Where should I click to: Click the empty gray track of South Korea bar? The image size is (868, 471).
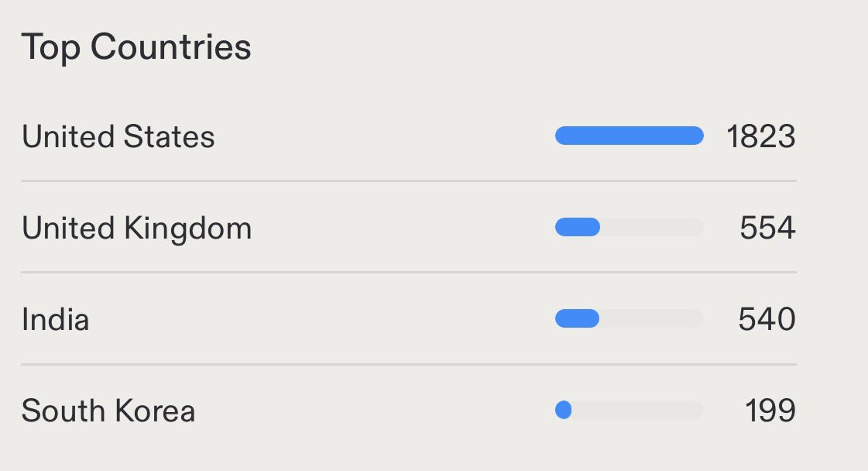coord(638,410)
